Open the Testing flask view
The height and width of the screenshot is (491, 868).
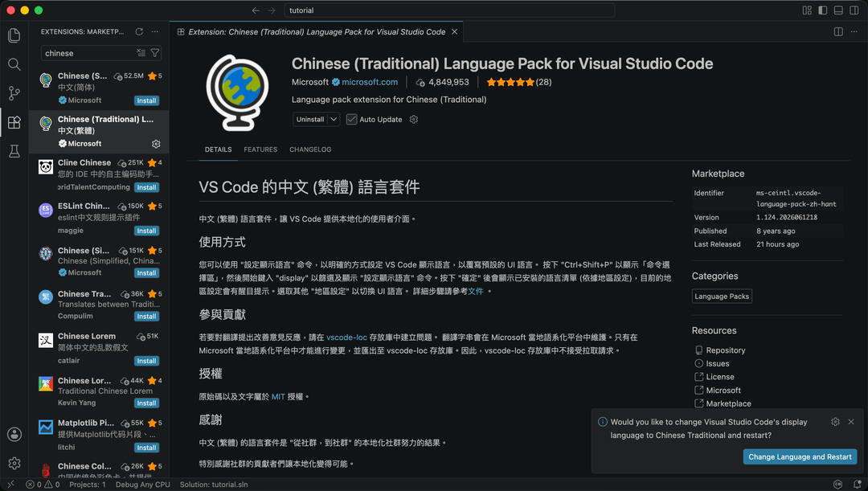pyautogui.click(x=14, y=150)
